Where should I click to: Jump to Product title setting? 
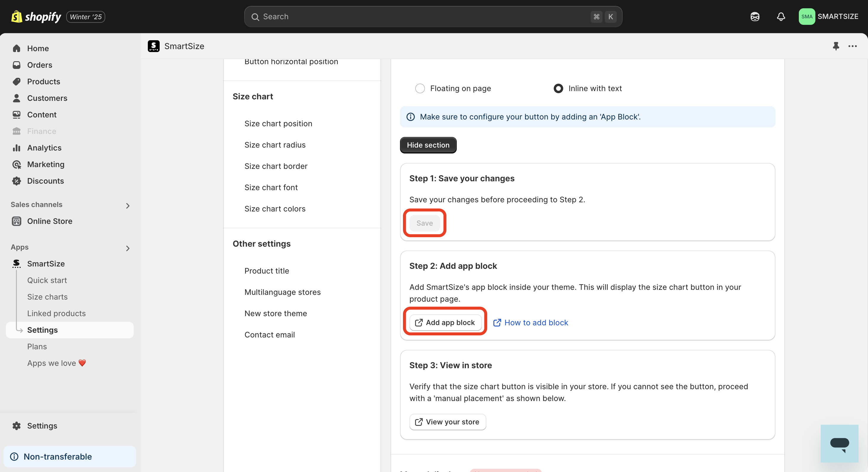[267, 271]
